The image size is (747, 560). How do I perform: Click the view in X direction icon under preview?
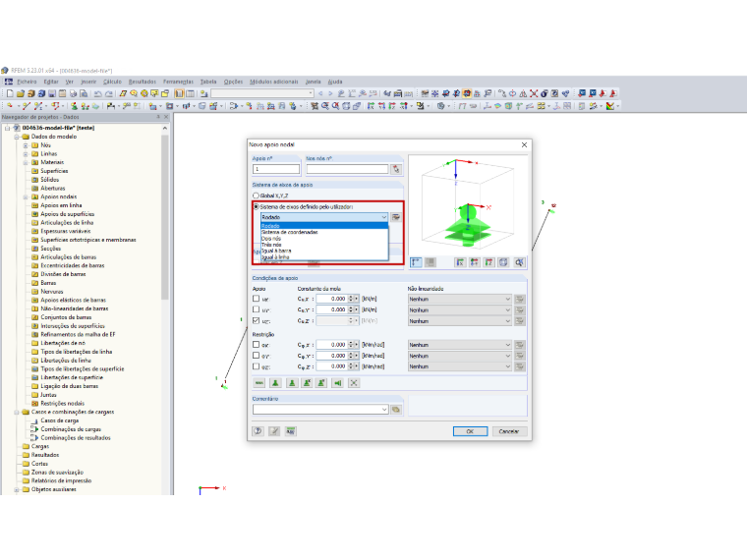point(460,262)
